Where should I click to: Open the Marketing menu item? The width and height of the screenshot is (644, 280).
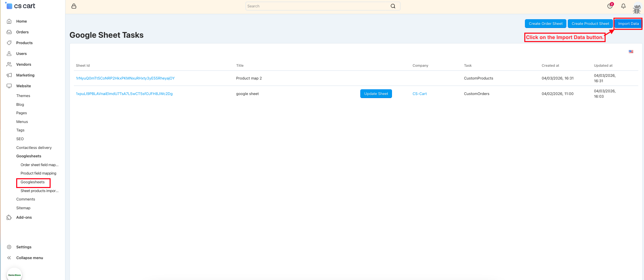(25, 75)
